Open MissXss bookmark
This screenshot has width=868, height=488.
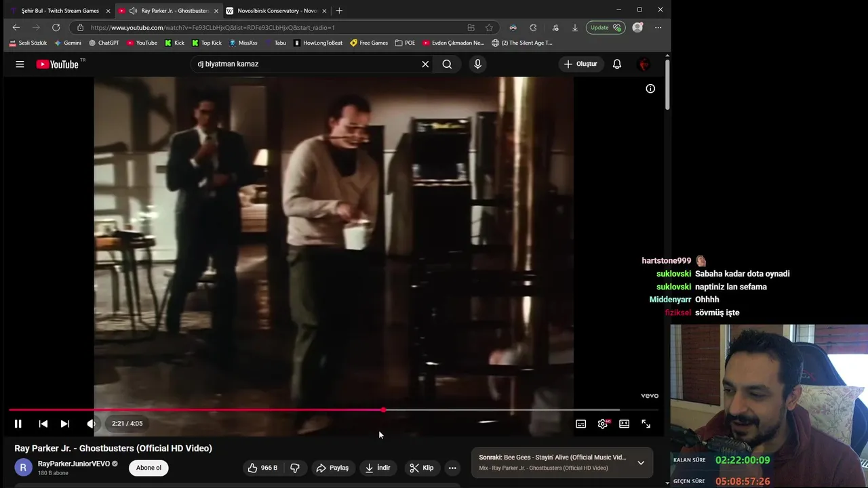click(243, 43)
